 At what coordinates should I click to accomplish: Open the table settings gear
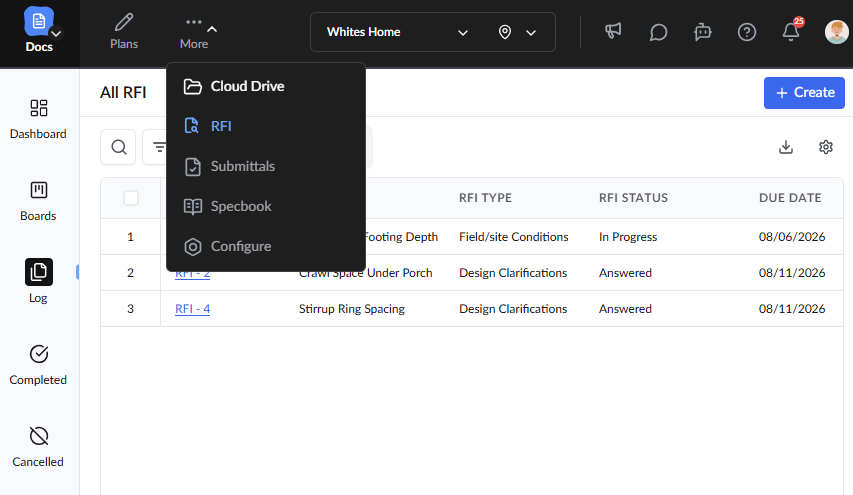tap(826, 147)
